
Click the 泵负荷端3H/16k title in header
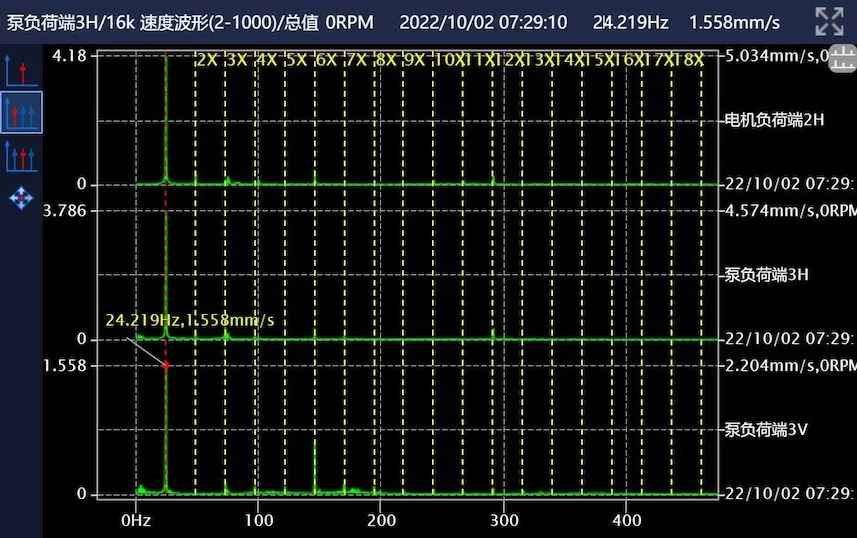[70, 22]
